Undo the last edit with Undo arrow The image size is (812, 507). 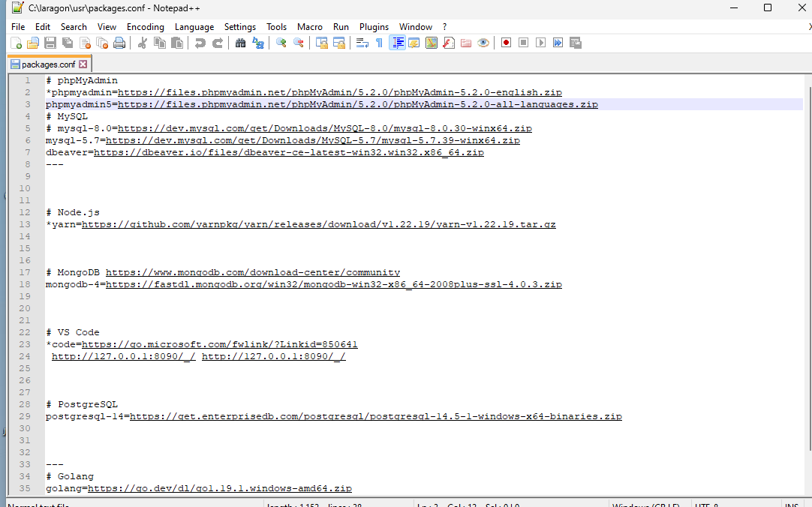[x=200, y=43]
